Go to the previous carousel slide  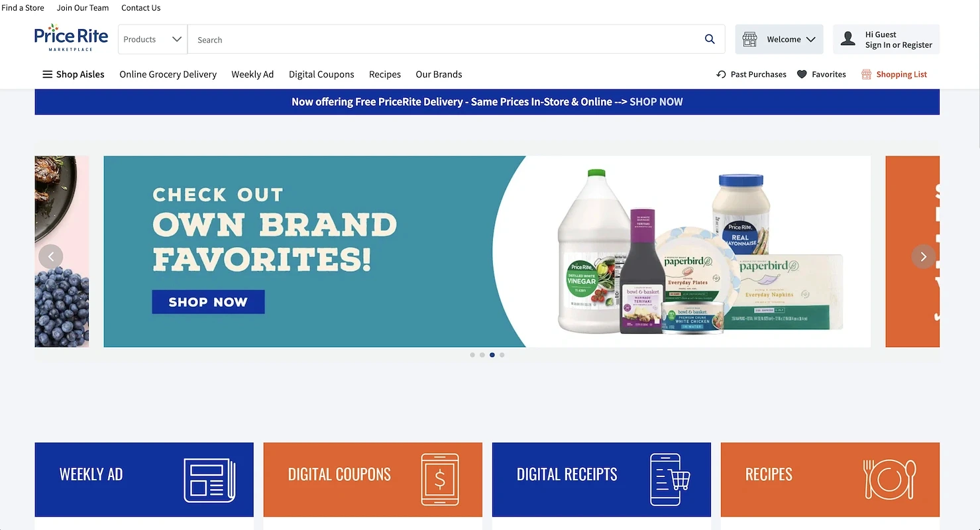(x=51, y=256)
